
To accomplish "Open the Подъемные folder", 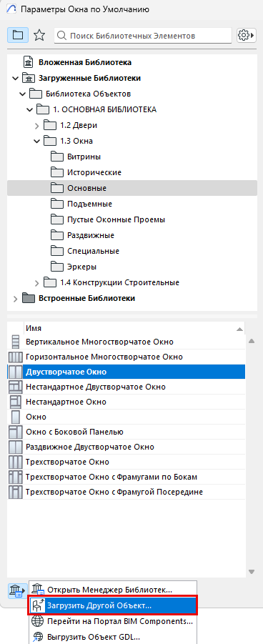I will coord(89,204).
